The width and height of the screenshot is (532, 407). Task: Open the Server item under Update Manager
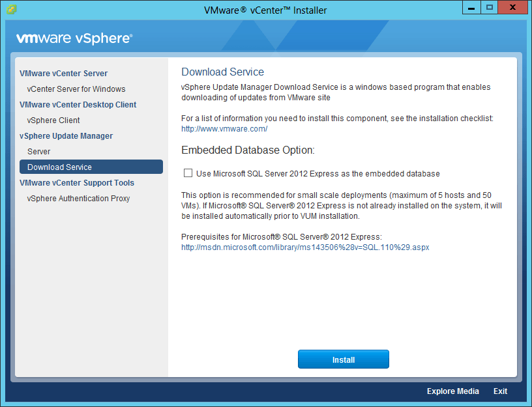[38, 152]
